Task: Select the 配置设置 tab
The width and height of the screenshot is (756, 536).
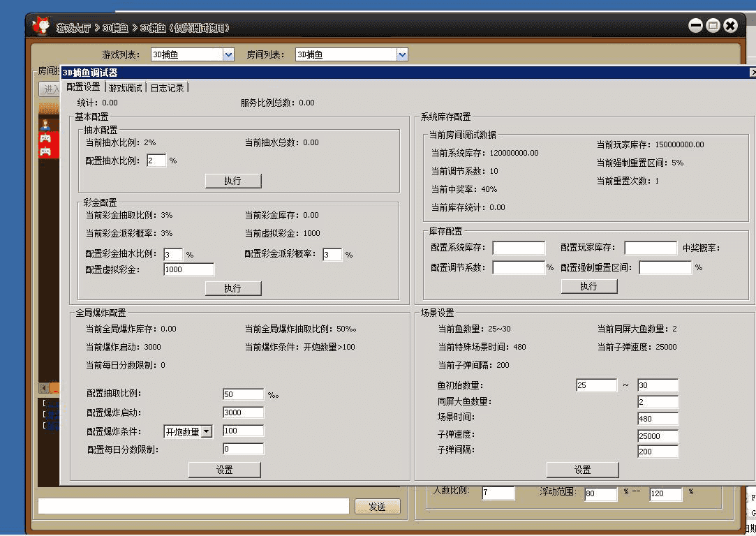Action: point(83,87)
